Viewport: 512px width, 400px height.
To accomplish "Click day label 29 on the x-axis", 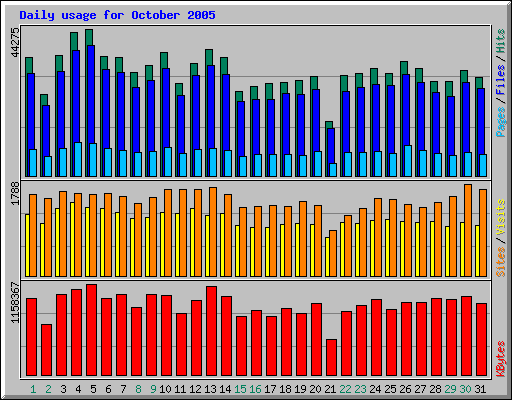I will click(450, 389).
